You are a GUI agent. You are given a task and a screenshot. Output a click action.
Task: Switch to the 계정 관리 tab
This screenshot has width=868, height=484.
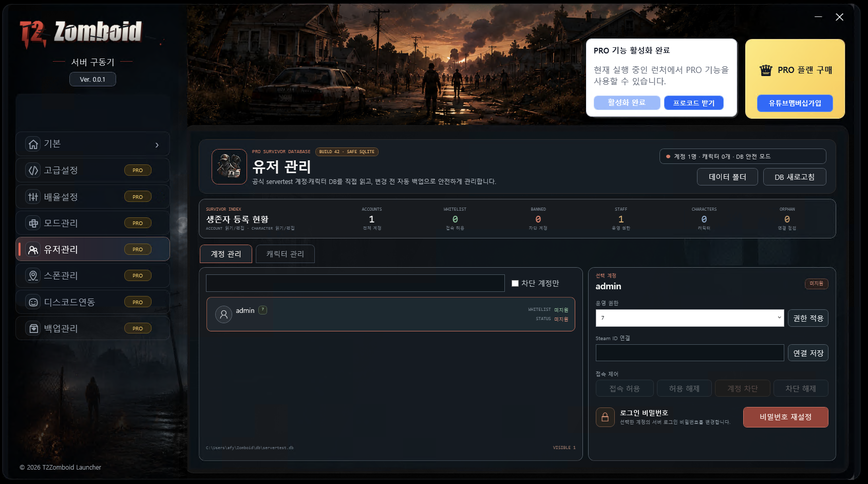coord(226,254)
